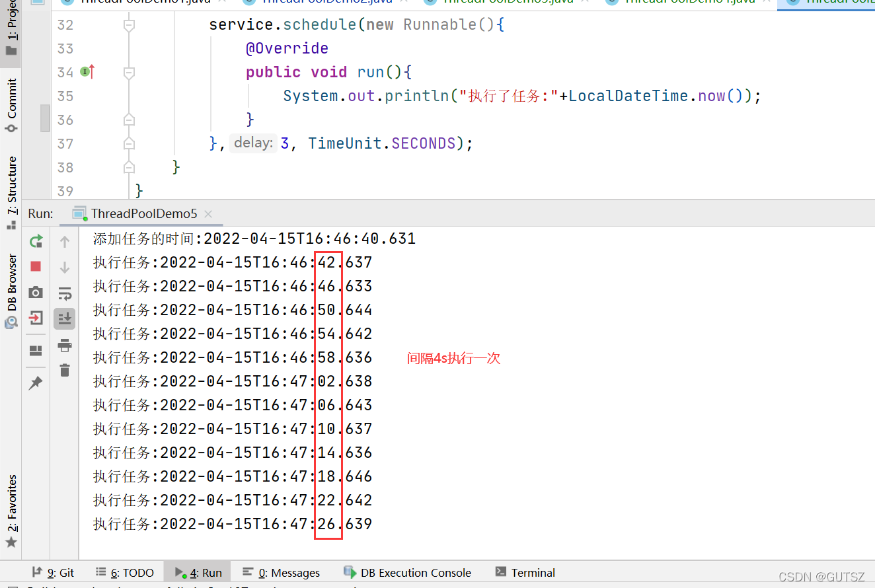
Task: Click console line ending 16:46:54.642
Action: pyautogui.click(x=233, y=334)
